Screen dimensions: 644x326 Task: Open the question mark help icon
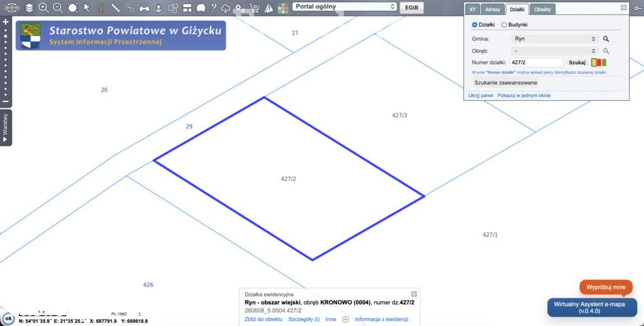[x=213, y=8]
